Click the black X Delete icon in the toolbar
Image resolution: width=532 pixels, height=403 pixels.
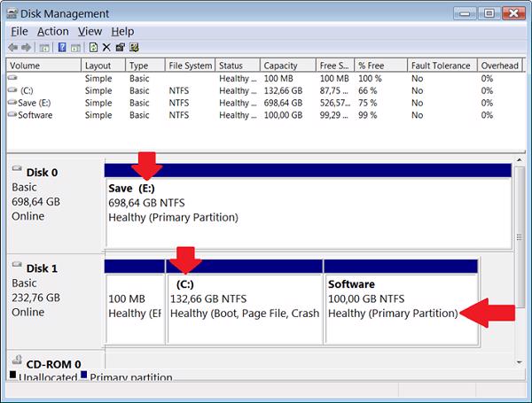tap(106, 47)
